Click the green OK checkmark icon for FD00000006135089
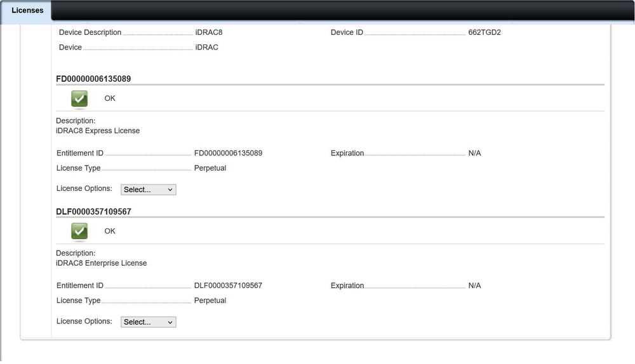Screen dimensions: 635x364 click(79, 99)
